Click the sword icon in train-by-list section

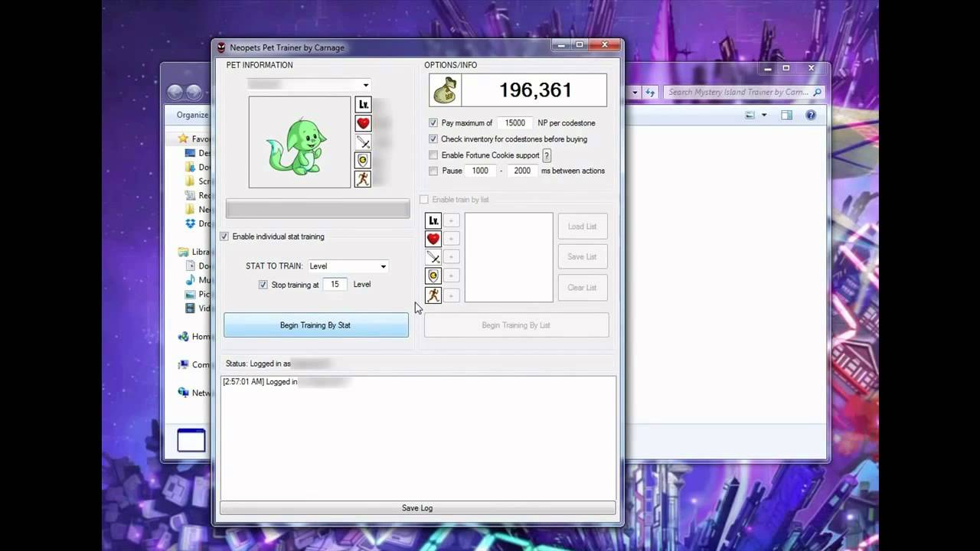[x=433, y=257]
